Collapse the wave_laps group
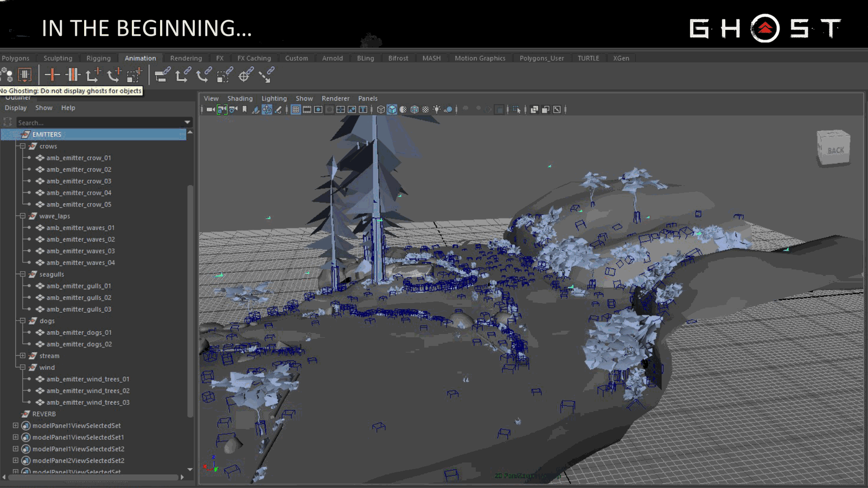Screen dimensions: 868x488 pyautogui.click(x=23, y=216)
